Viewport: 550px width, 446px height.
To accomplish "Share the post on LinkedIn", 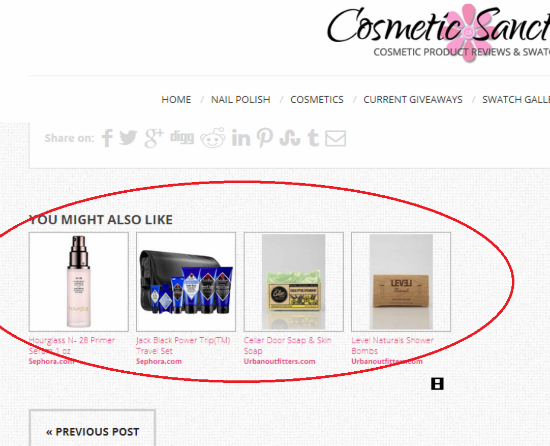I will (x=241, y=138).
